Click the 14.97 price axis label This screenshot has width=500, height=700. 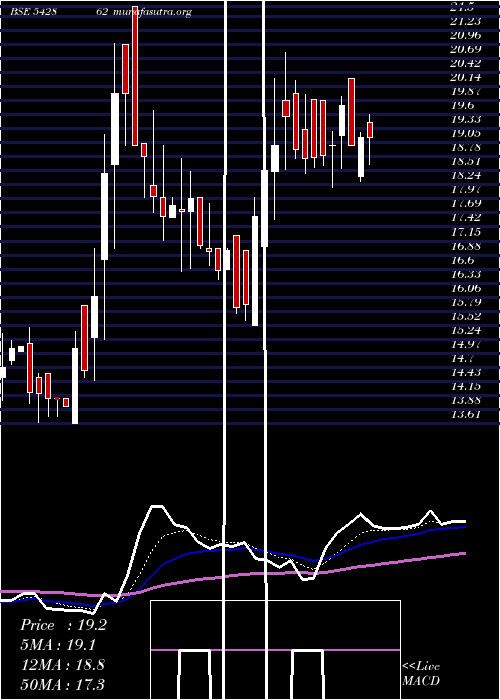click(466, 344)
